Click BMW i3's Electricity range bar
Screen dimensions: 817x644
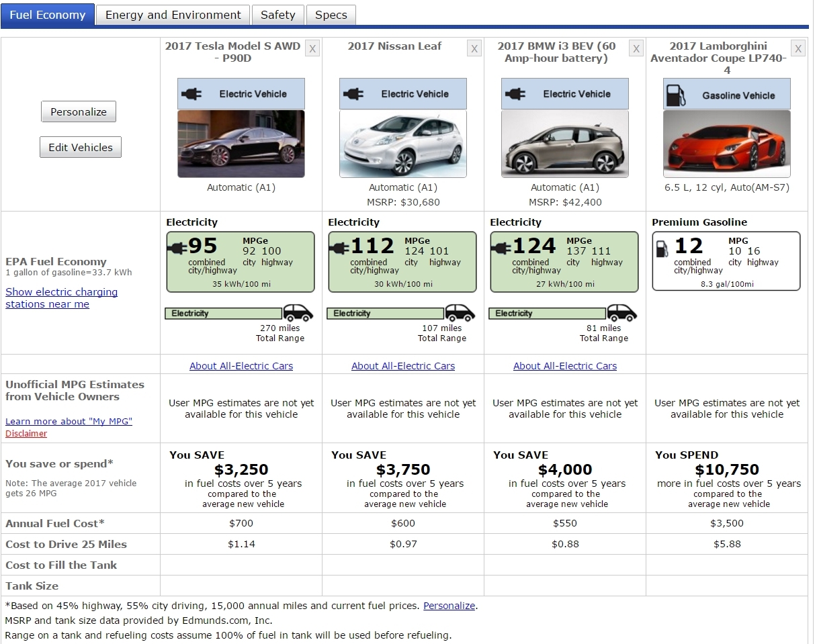coord(548,314)
